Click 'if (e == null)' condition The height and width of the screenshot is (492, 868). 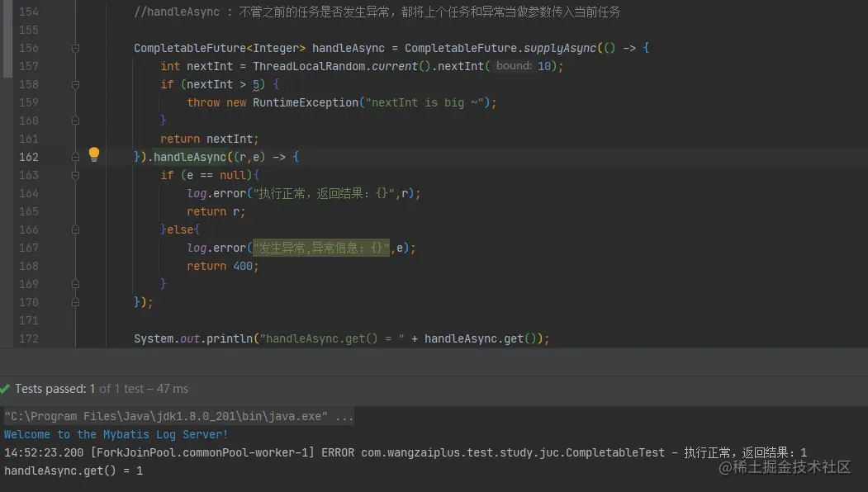(209, 176)
